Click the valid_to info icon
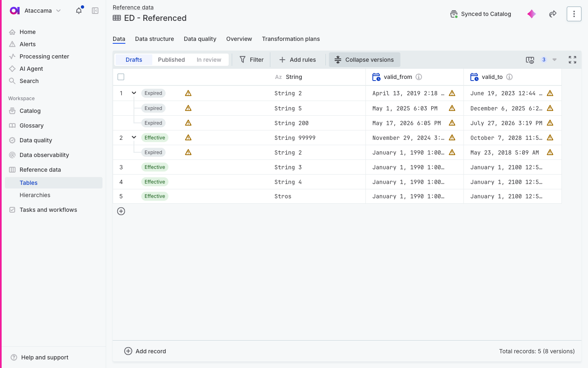 [x=509, y=77]
